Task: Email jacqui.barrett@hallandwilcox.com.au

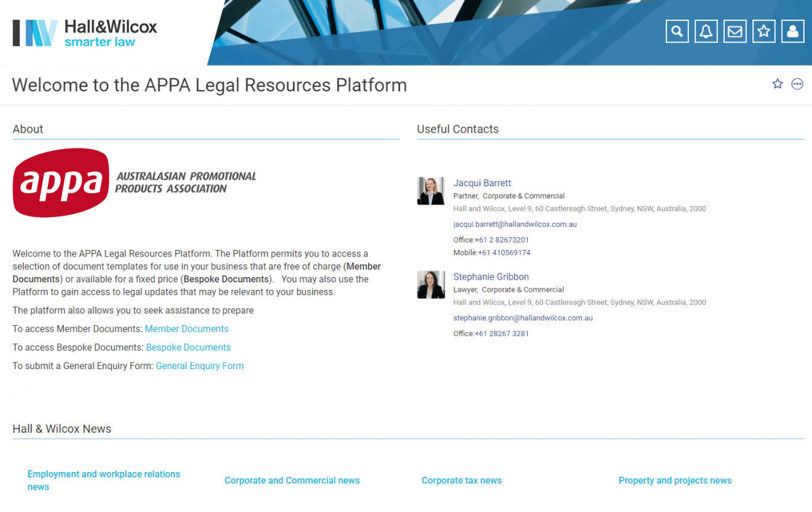Action: click(515, 224)
